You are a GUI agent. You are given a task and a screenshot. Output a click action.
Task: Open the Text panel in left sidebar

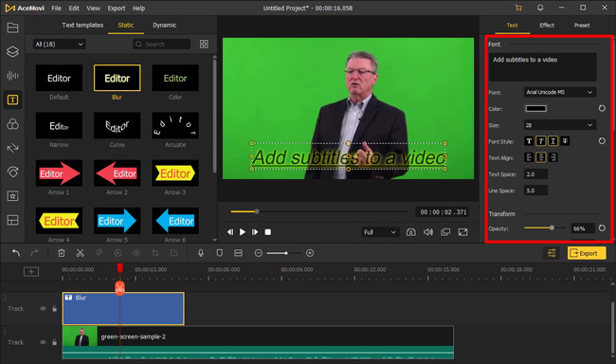[x=12, y=100]
